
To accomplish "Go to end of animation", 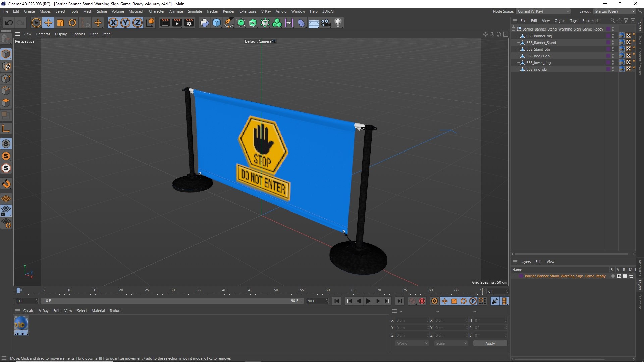I will point(399,301).
